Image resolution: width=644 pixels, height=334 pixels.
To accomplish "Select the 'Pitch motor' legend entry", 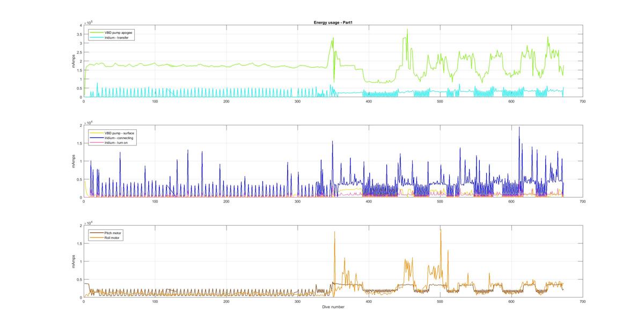I will tap(113, 232).
